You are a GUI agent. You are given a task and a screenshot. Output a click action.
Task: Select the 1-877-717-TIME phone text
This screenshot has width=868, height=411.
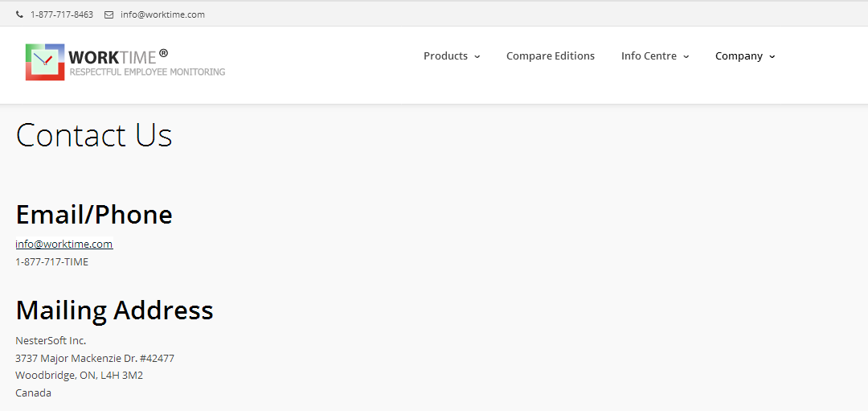(x=52, y=262)
